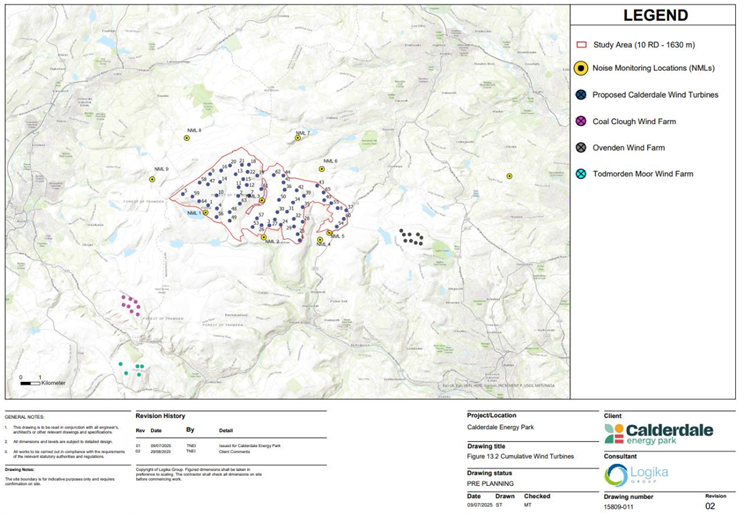Select the NML 7 monitoring location marker
Viewport: 752px width, 513px height.
click(x=296, y=139)
